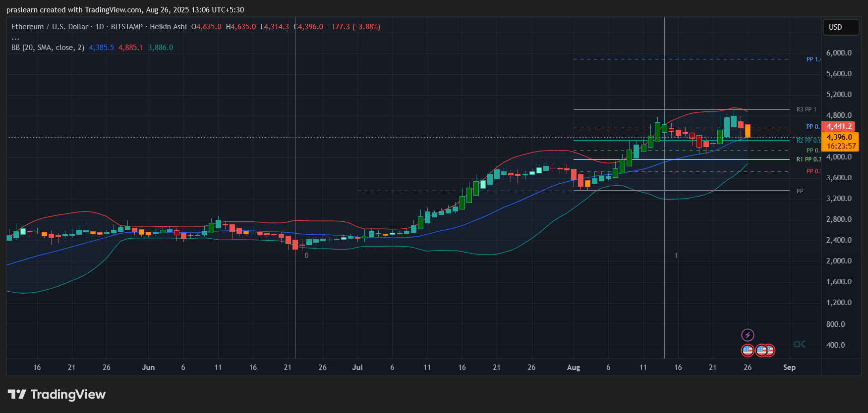
Task: Click the leftmost US flag economic event icon
Action: (x=748, y=351)
